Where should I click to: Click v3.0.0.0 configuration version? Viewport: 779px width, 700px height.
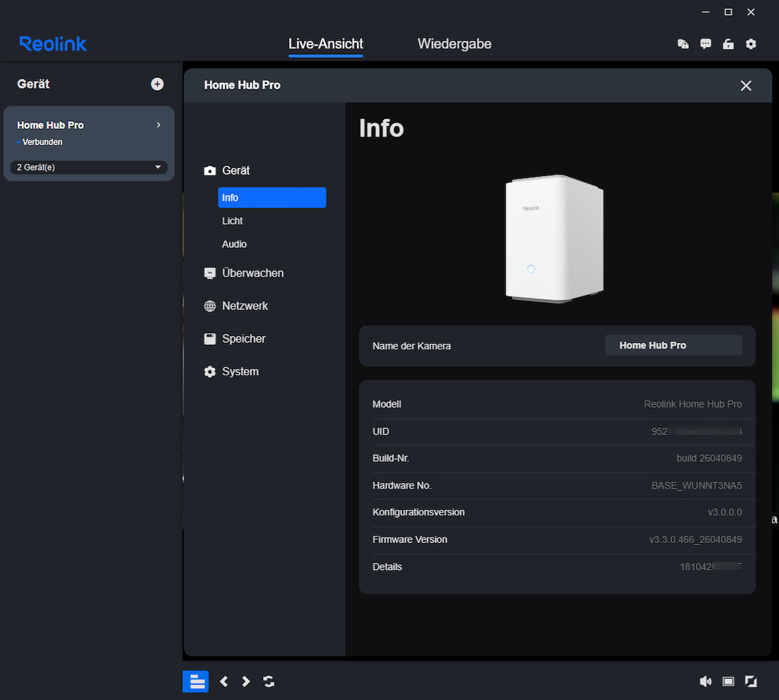725,512
